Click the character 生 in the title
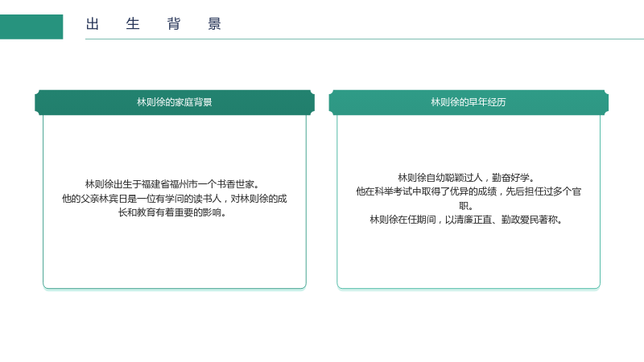The image size is (644, 362). tap(133, 24)
